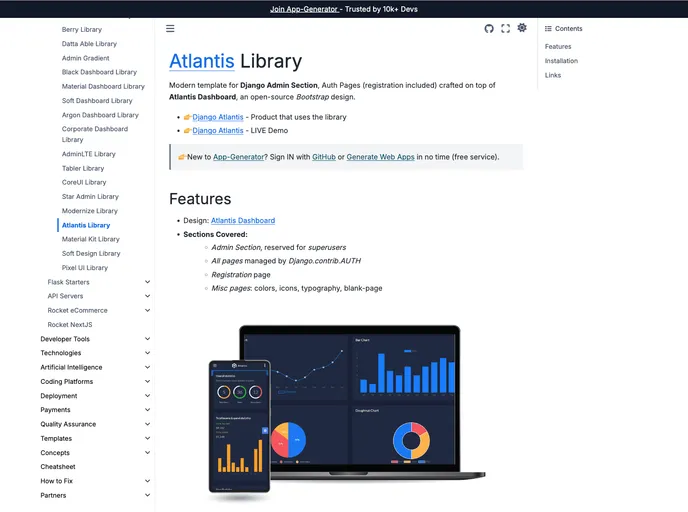Open the GitHub repository icon
Viewport: 688px width, 512px height.
tap(489, 29)
